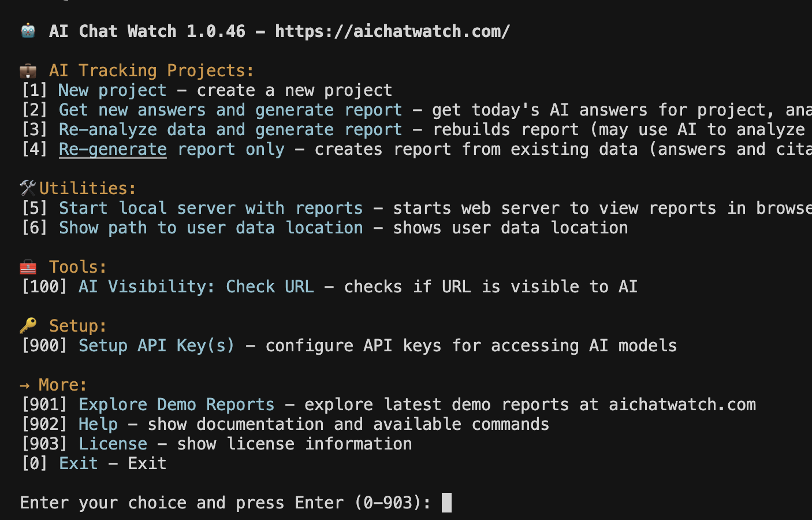Image resolution: width=812 pixels, height=520 pixels.
Task: Choose the License menu option
Action: [113, 444]
